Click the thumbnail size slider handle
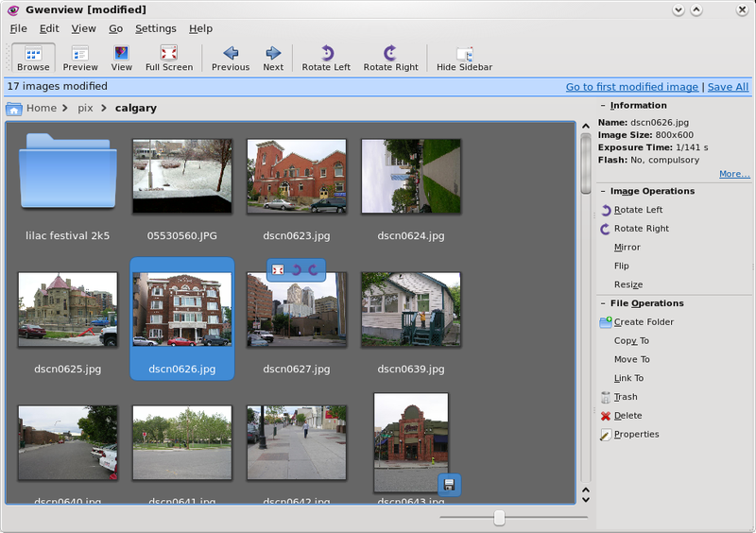 [x=500, y=518]
